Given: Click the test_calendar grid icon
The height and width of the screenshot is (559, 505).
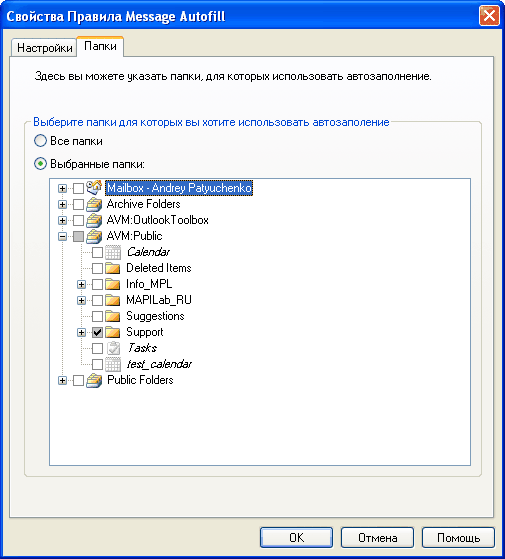Looking at the screenshot, I should pyautogui.click(x=113, y=364).
